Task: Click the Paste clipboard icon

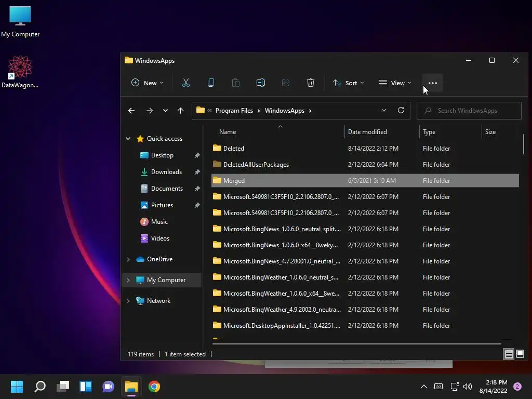Action: 236,83
